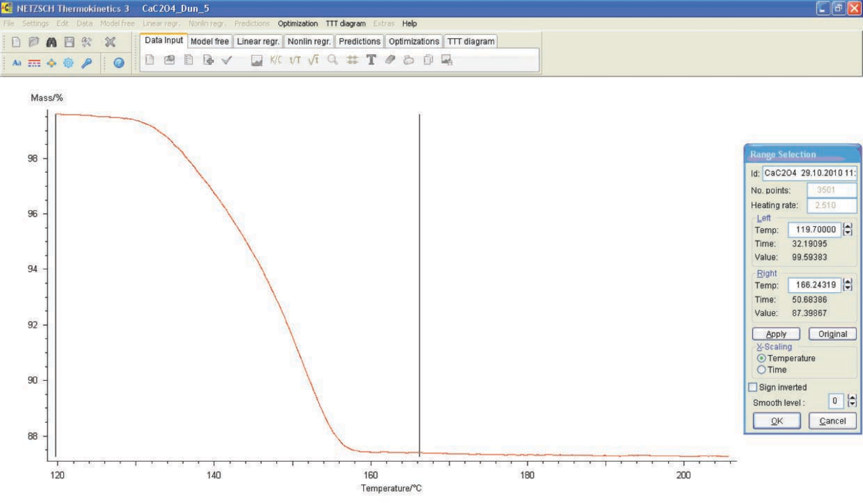Adjust the Left Temp spinner arrows
The height and width of the screenshot is (504, 863).
pos(847,230)
